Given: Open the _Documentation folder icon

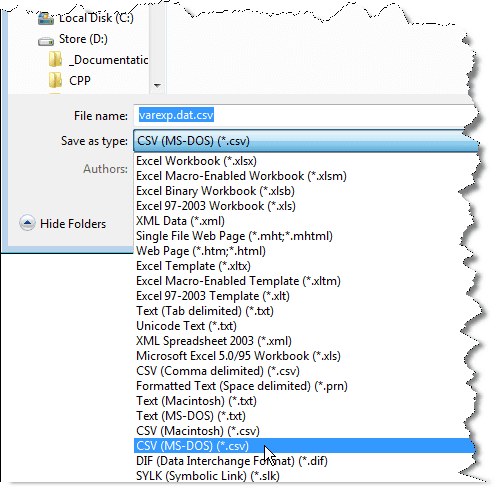Looking at the screenshot, I should (x=55, y=60).
